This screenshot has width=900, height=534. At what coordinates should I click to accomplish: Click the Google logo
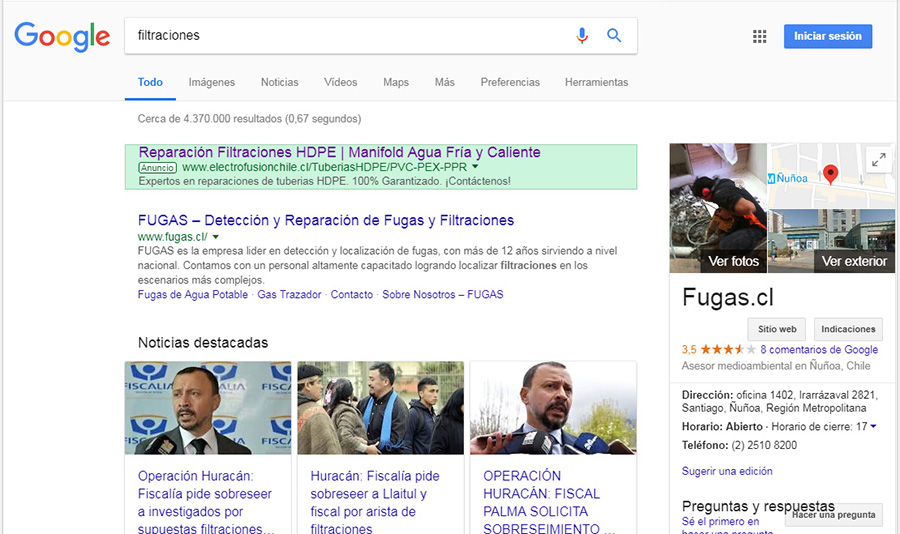(x=62, y=37)
